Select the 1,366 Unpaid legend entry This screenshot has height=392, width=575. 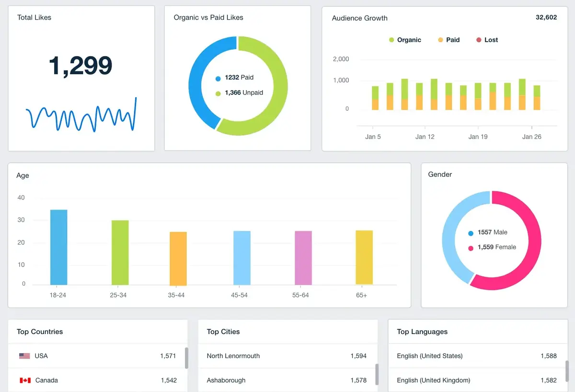coord(239,92)
